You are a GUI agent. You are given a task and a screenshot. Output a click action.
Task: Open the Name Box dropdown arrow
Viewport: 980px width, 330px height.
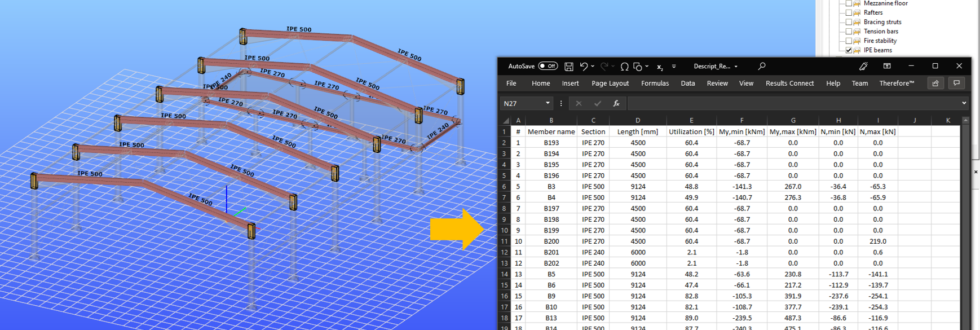(x=548, y=103)
